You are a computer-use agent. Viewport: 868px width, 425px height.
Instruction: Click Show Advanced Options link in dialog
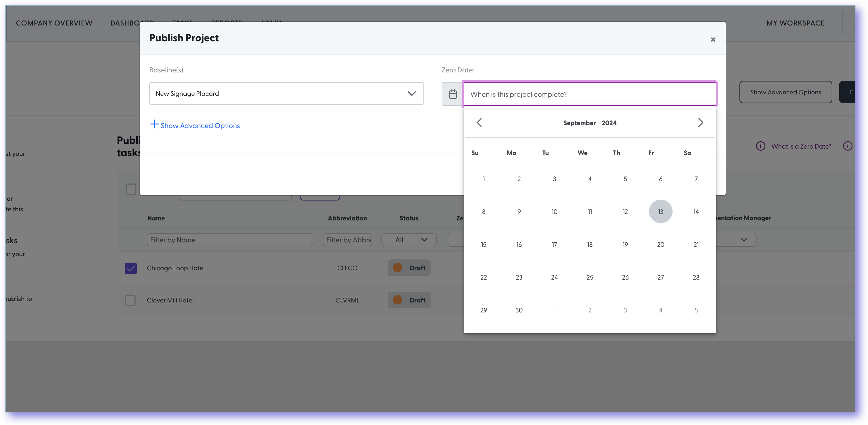[200, 125]
